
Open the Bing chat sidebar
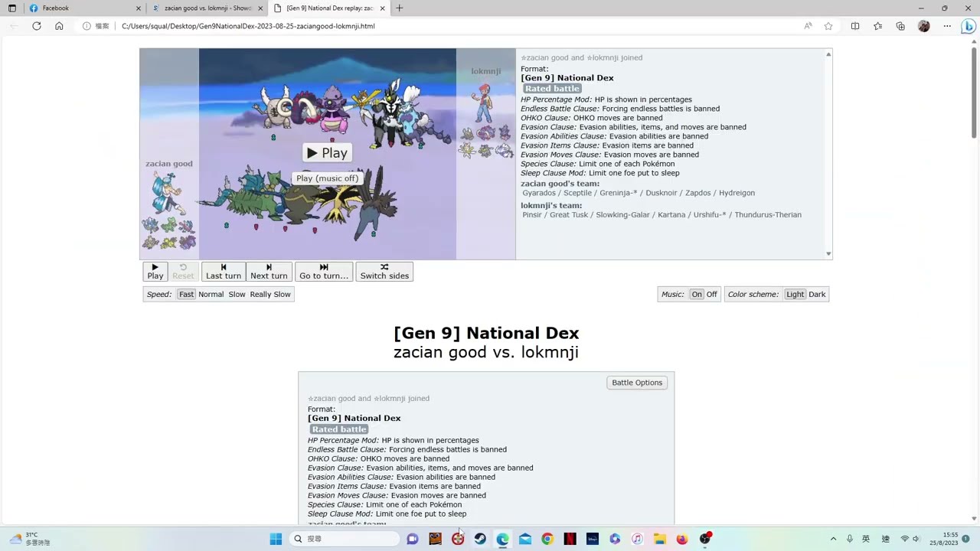[x=969, y=26]
